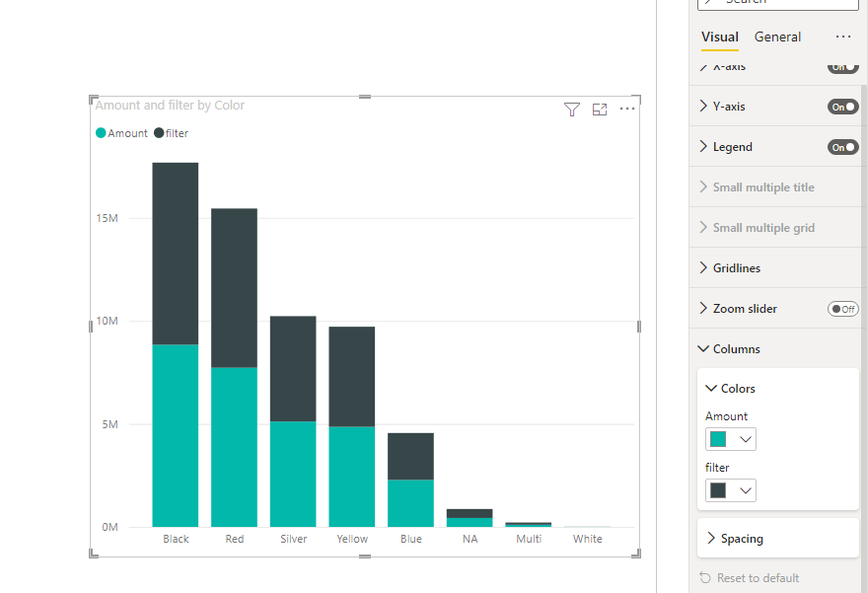Collapse the Columns section
The image size is (868, 593).
coord(703,349)
